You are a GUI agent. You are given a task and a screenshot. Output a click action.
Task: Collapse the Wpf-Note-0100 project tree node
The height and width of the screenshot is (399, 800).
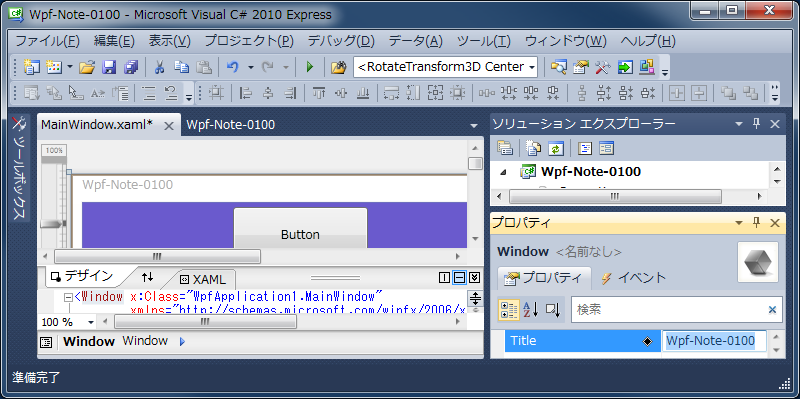pos(504,172)
